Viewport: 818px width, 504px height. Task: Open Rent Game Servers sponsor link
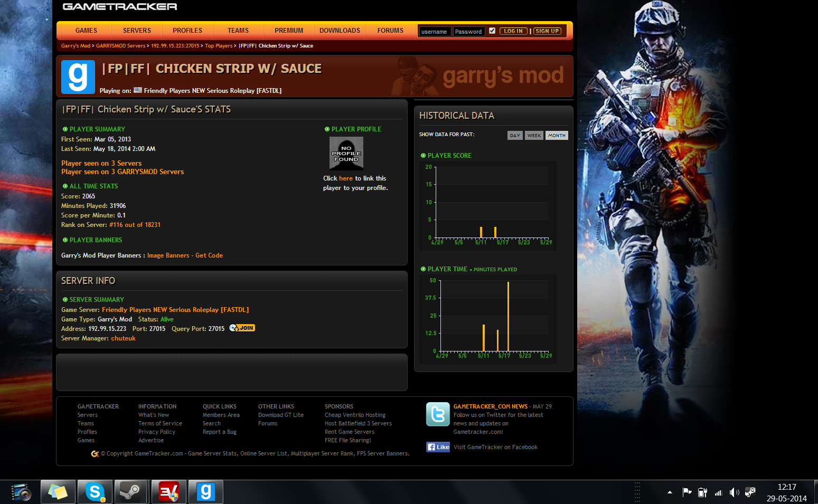[x=350, y=432]
